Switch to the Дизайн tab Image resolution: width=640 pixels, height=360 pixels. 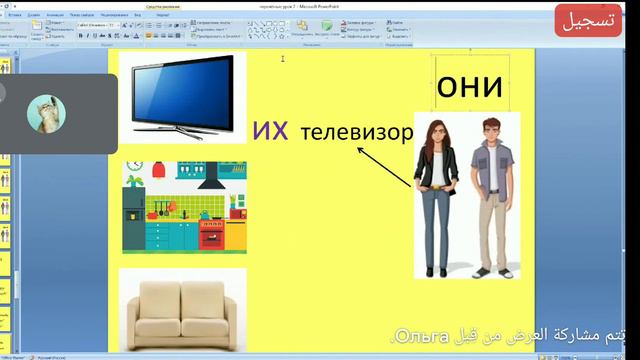[34, 15]
